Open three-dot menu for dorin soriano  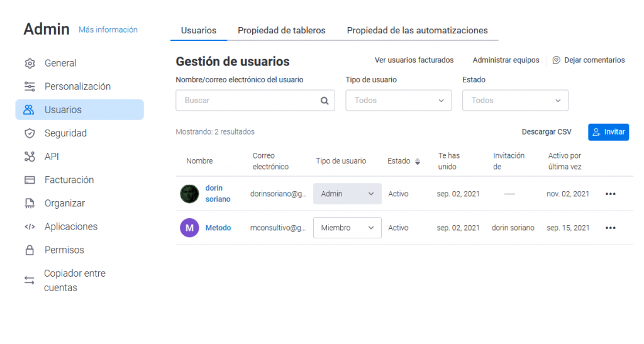coord(610,194)
